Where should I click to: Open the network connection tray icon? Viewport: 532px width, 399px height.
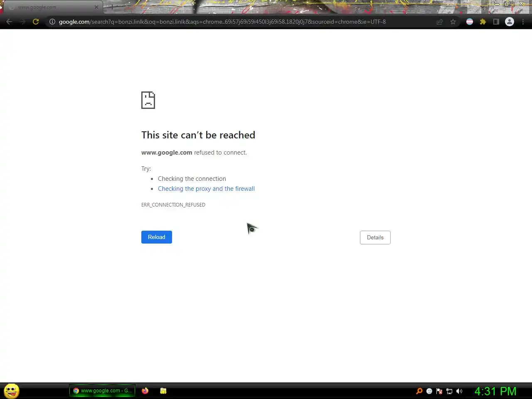(449, 391)
